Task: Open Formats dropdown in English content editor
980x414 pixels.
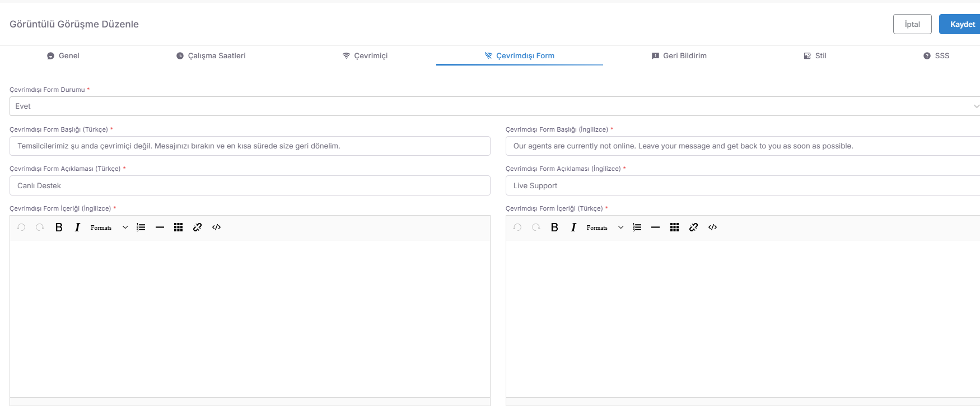Action: tap(109, 227)
